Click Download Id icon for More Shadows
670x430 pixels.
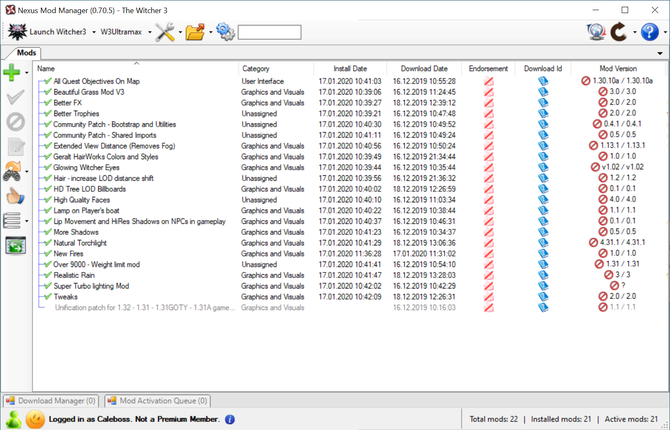tap(543, 232)
